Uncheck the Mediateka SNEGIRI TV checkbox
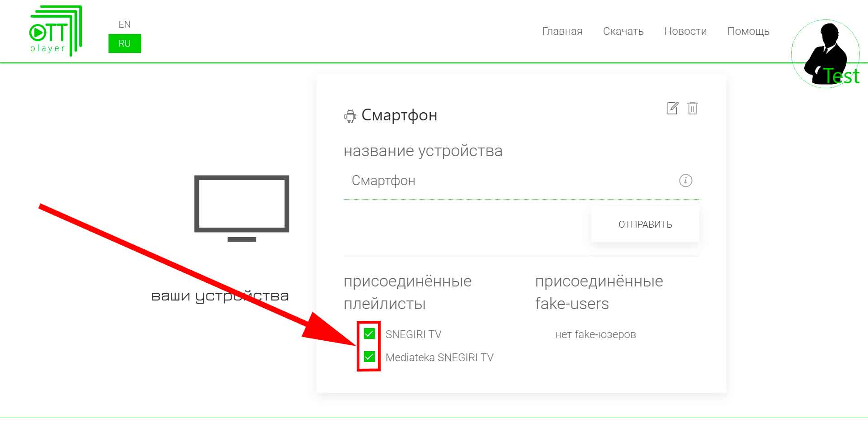This screenshot has width=868, height=448. tap(369, 357)
